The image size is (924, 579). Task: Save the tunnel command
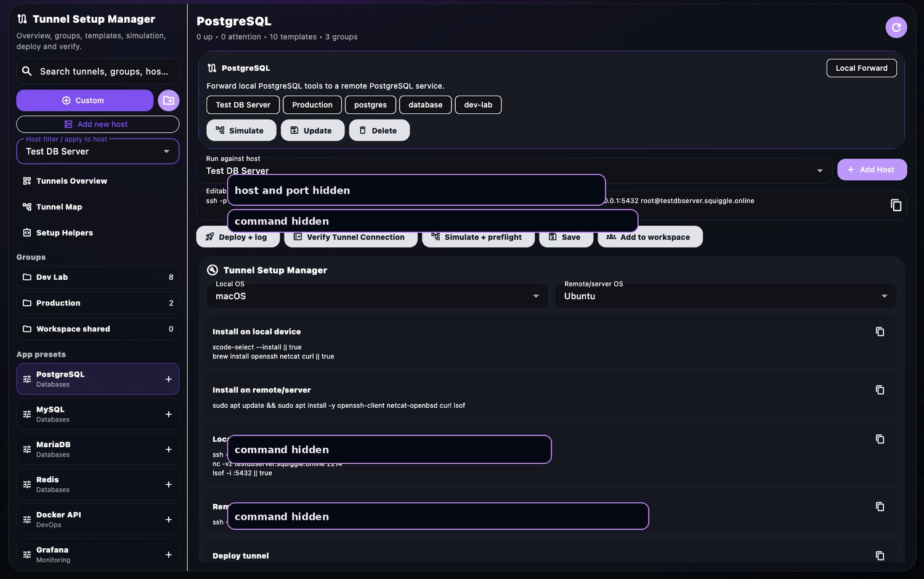(566, 237)
